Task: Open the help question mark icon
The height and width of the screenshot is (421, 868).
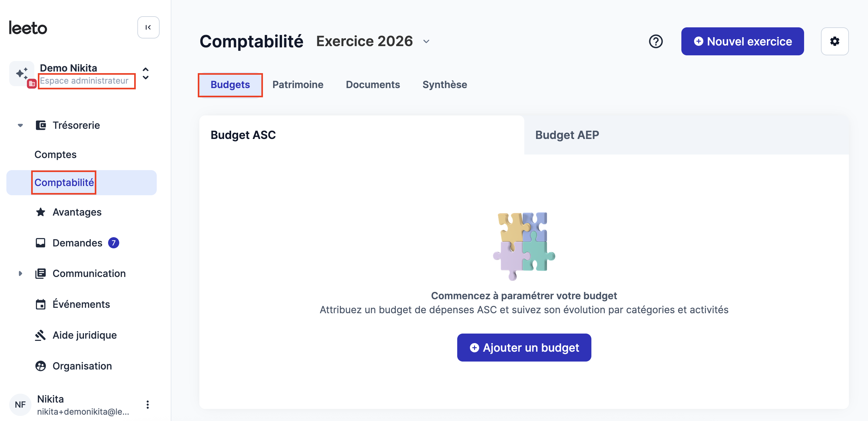Action: click(656, 41)
